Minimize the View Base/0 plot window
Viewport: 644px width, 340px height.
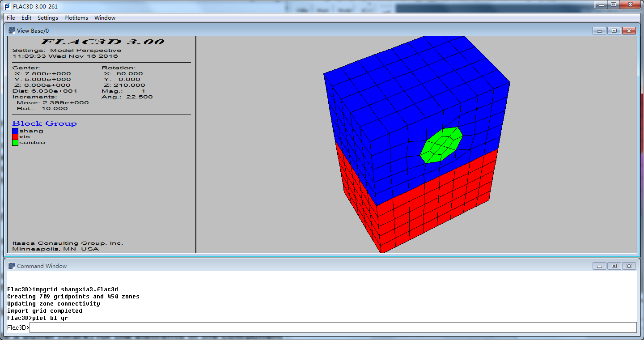599,30
